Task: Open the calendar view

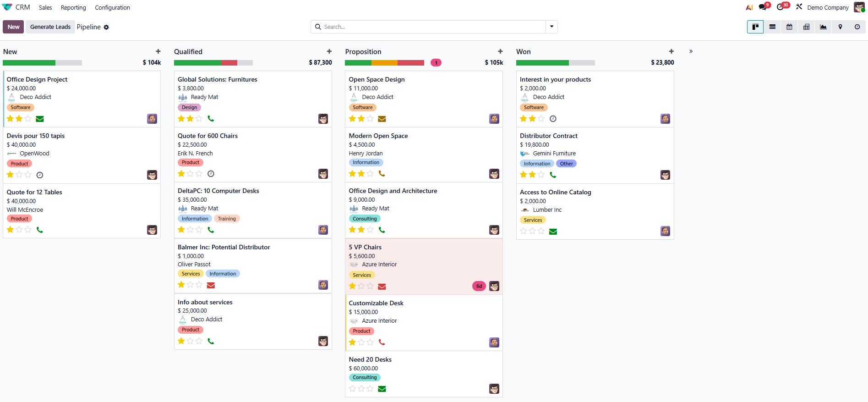Action: pyautogui.click(x=789, y=27)
